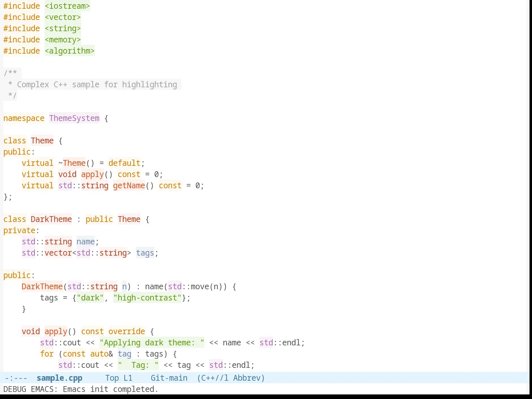Click the DarkTheme constructor name

pyautogui.click(x=42, y=286)
